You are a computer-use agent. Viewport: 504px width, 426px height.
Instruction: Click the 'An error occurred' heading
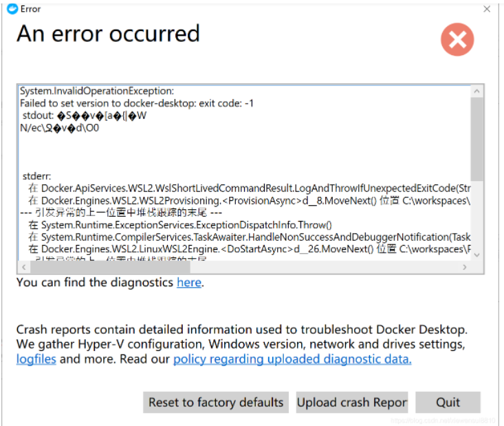[x=109, y=34]
